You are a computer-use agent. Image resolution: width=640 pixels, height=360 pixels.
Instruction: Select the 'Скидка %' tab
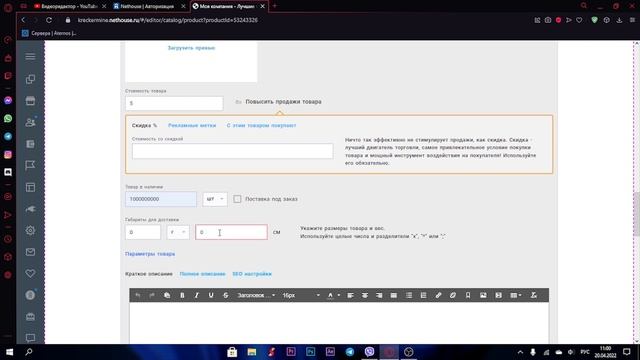[x=144, y=125]
